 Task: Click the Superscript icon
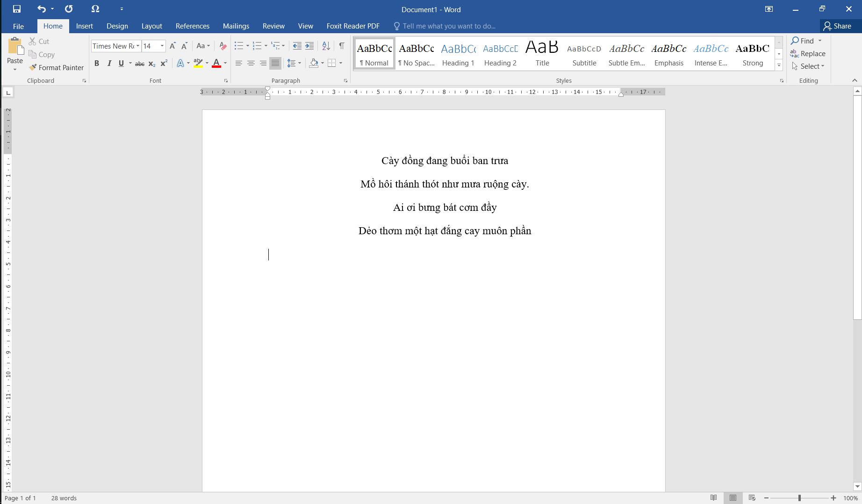pos(164,63)
